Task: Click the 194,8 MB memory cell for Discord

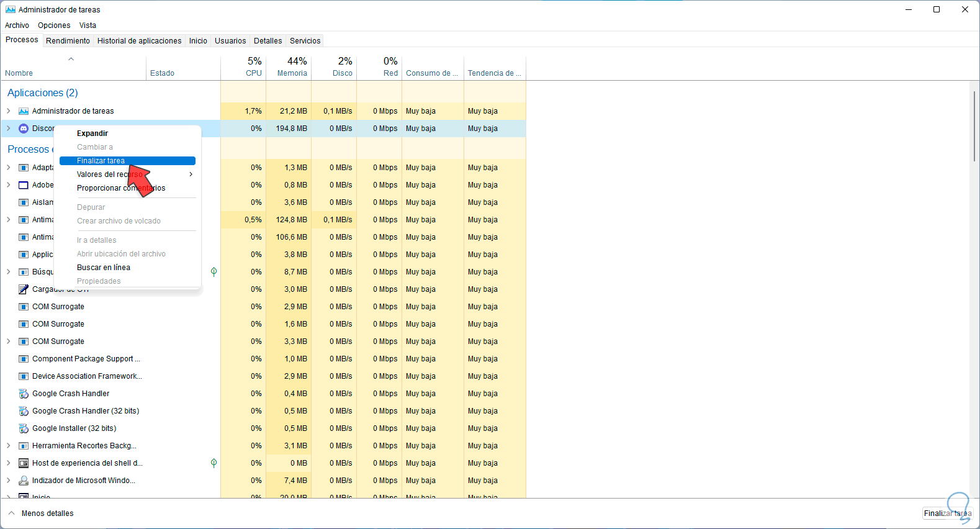Action: click(289, 129)
